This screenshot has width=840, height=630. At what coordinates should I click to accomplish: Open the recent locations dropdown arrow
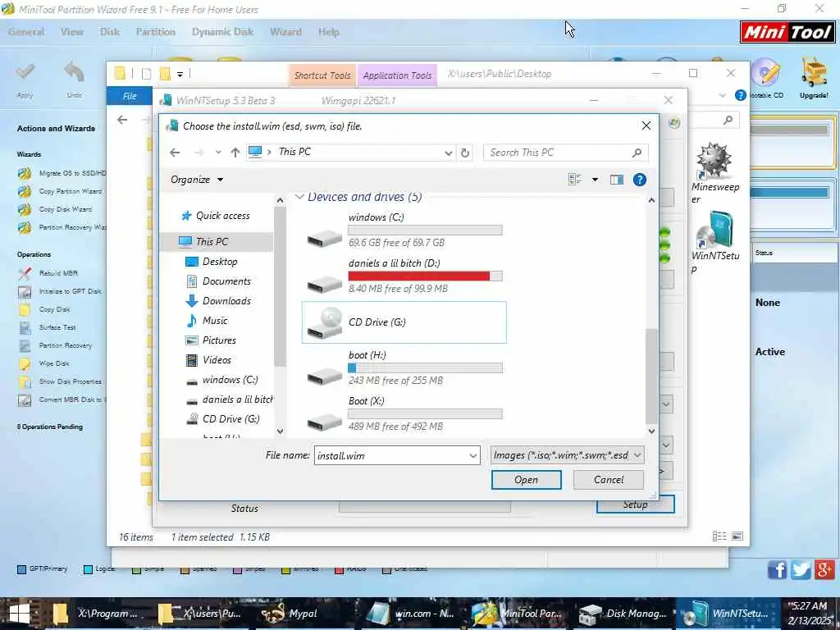[218, 153]
